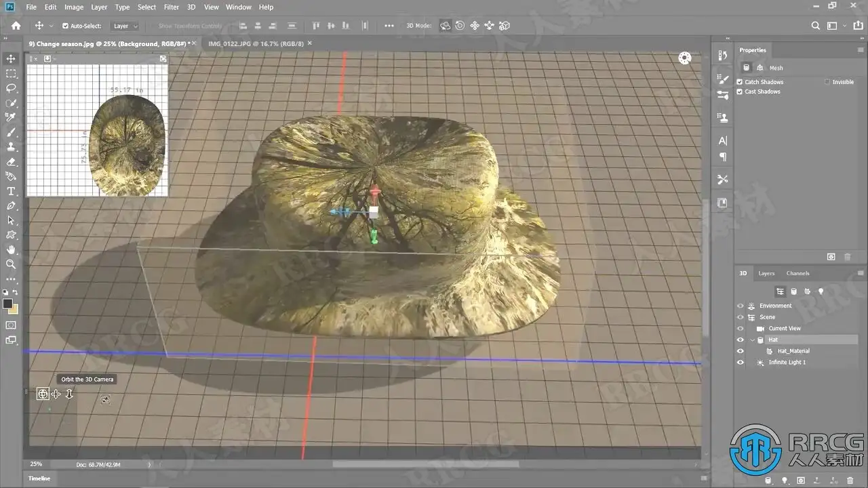Filter 3D panel by Meshes
Screen dimensions: 868x488
(794, 291)
